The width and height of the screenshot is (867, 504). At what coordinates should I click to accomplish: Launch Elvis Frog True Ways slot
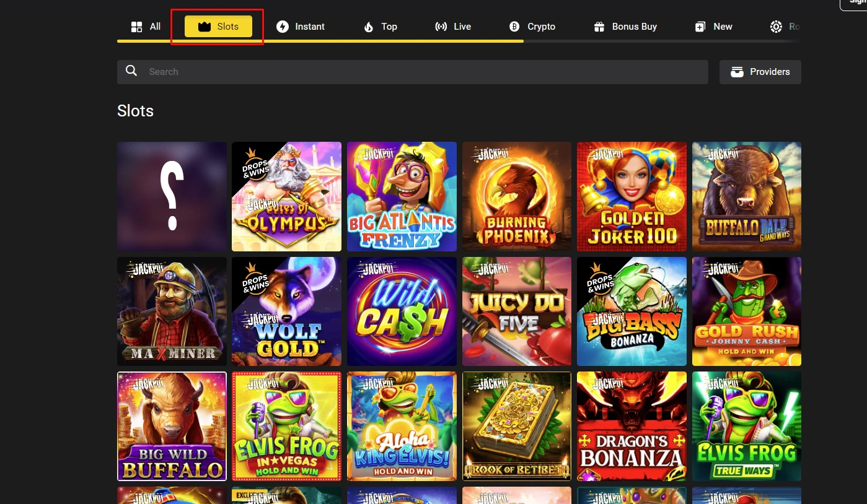[747, 426]
